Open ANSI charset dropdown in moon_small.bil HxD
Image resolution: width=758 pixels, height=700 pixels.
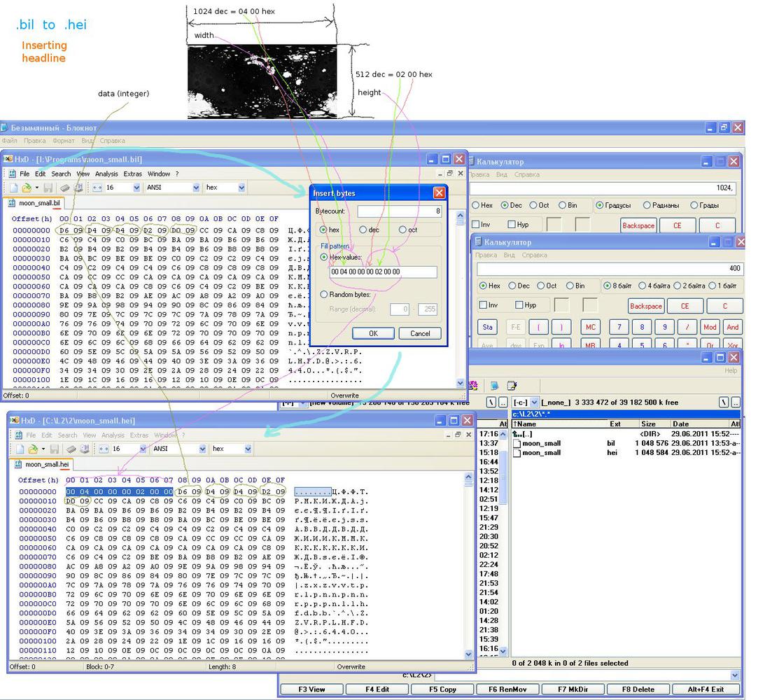pos(196,188)
